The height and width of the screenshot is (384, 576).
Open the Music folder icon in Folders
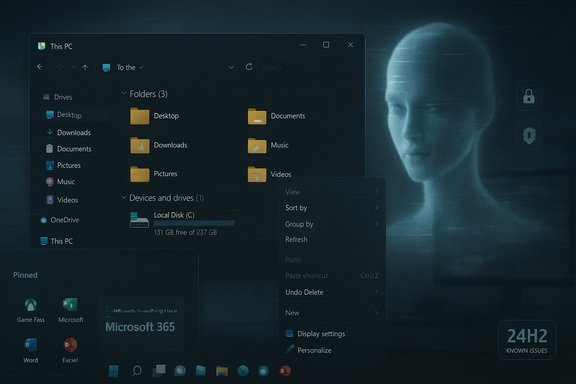pos(257,146)
